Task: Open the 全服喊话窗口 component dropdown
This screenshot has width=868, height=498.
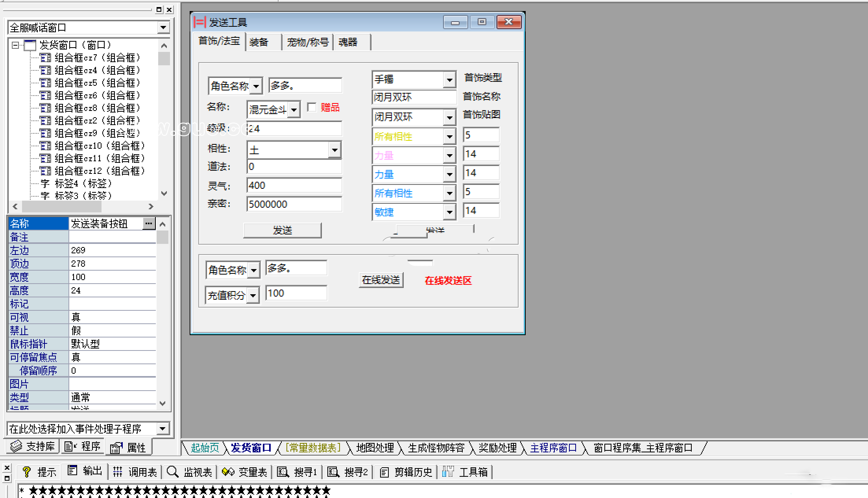Action: tap(163, 28)
